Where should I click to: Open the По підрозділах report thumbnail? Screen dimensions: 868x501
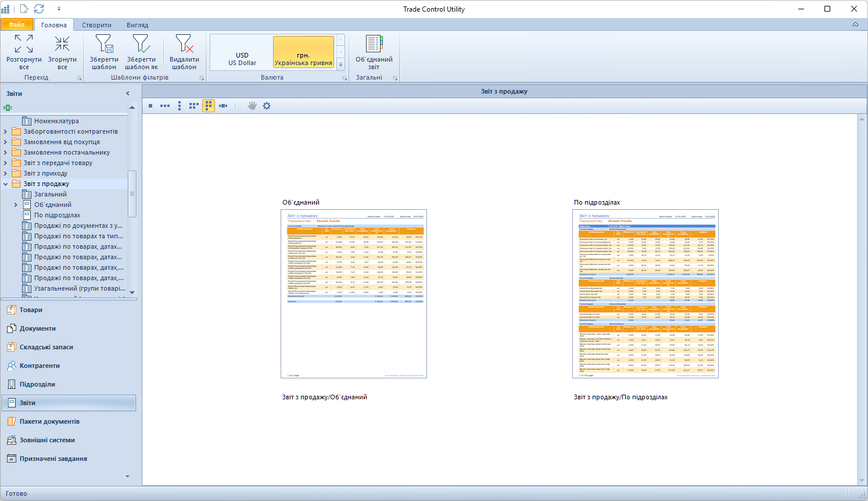645,294
